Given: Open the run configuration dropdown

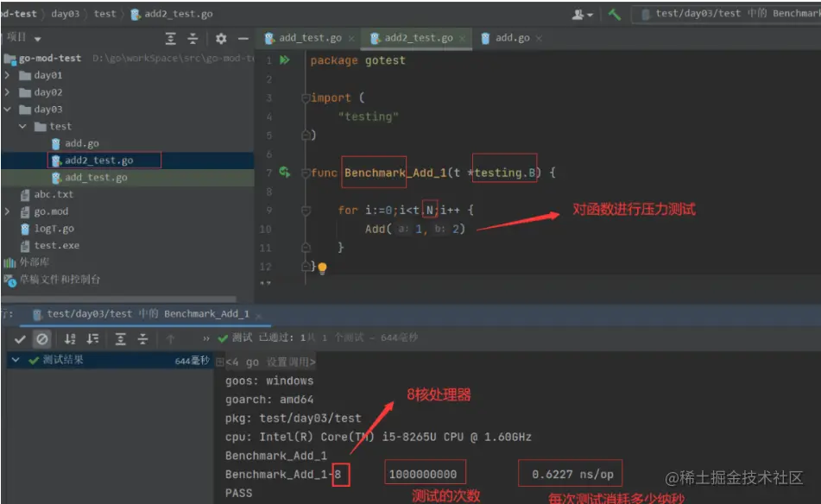Looking at the screenshot, I should (727, 14).
